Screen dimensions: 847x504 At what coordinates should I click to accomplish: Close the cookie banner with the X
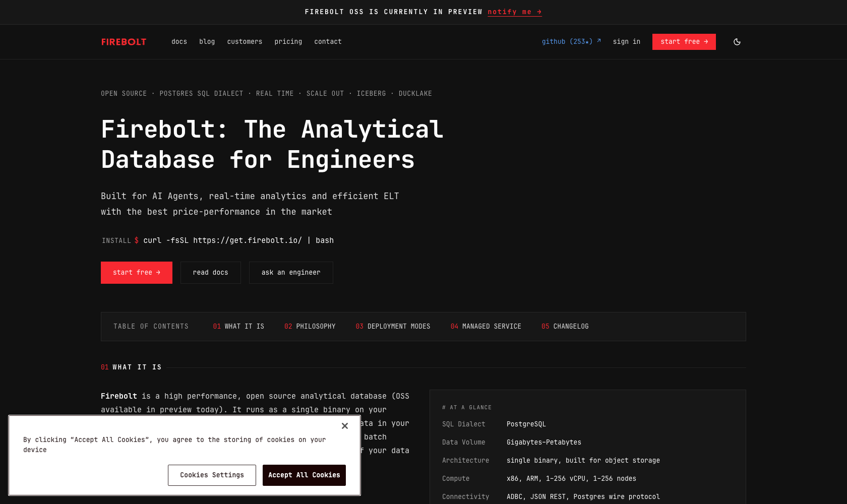click(x=345, y=426)
